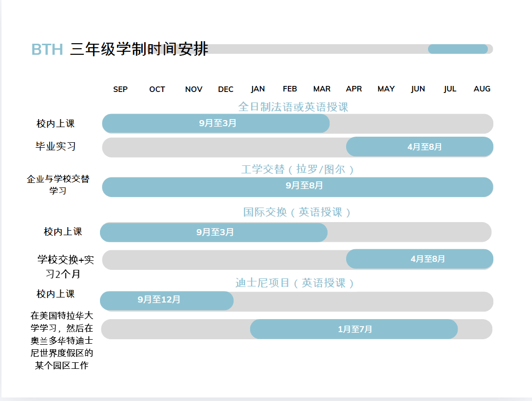Screen dimensions: 532x401
Task: Click the 全日制法语或英语授课 section heading
Action: coord(293,107)
